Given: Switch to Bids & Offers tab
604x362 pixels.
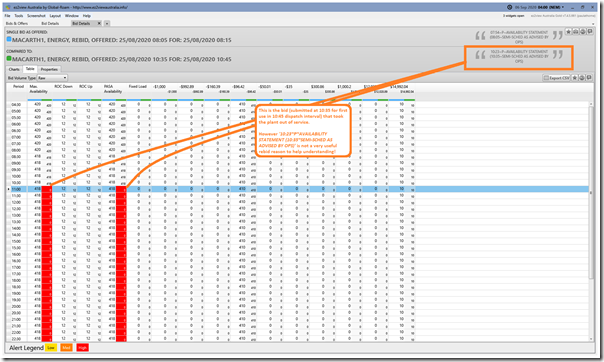Looking at the screenshot, I should [17, 23].
